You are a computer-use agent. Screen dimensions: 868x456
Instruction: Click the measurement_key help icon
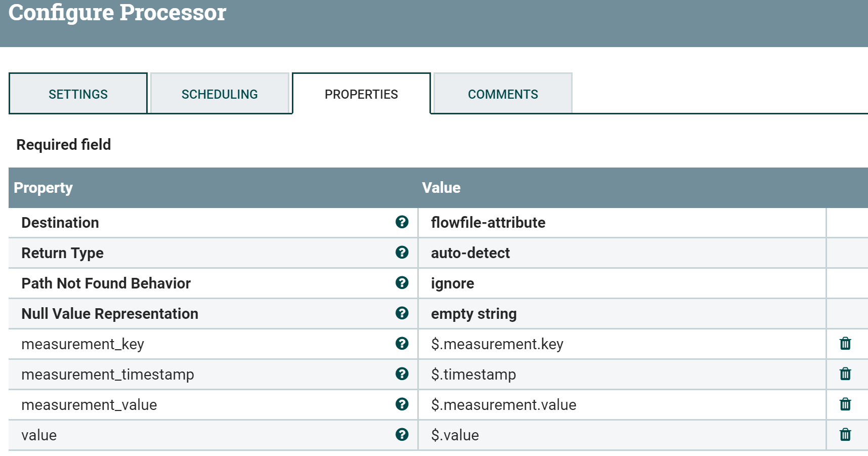402,344
